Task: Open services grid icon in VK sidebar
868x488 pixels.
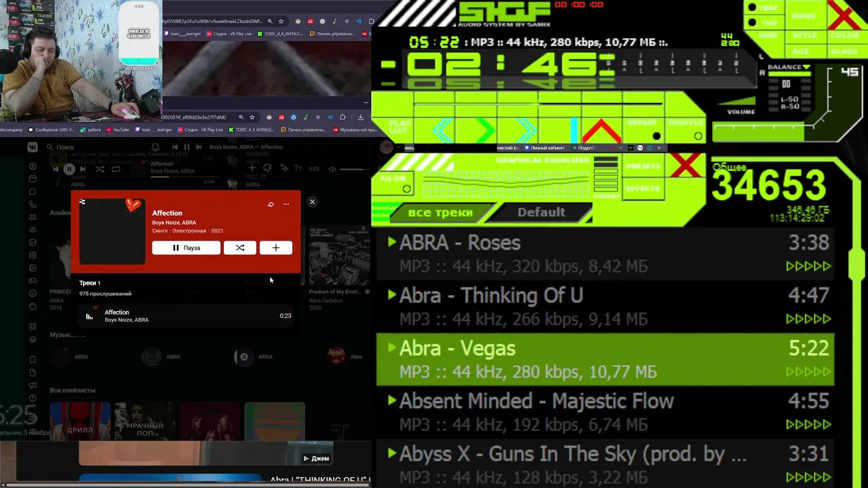Action: (x=33, y=327)
